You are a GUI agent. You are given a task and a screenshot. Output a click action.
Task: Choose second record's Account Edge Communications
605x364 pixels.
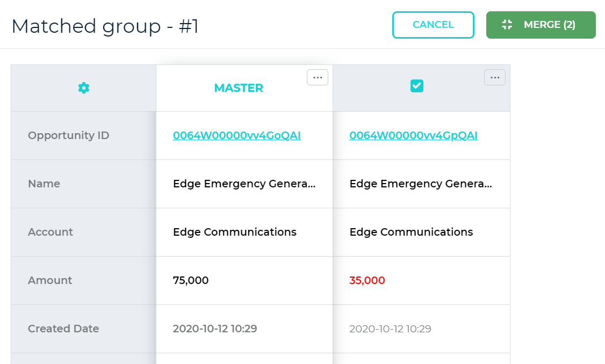coord(411,232)
